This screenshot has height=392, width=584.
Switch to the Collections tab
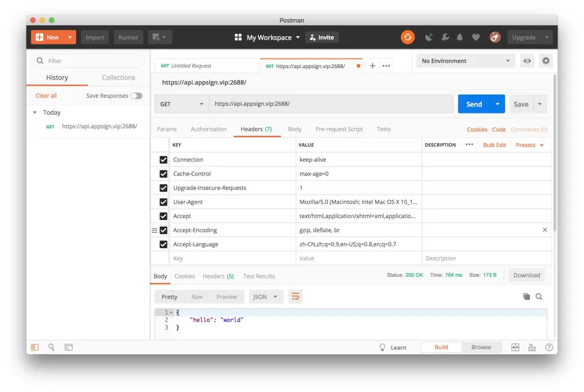(118, 77)
